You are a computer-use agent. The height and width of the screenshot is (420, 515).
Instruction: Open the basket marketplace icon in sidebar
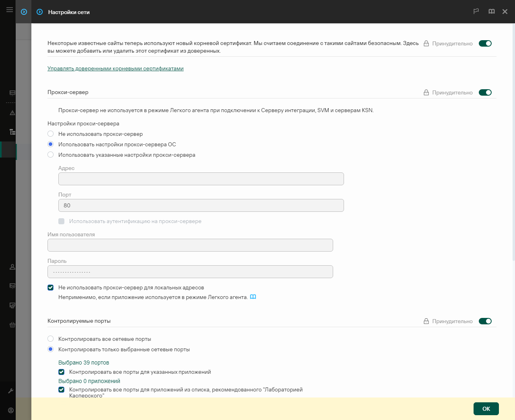12,325
